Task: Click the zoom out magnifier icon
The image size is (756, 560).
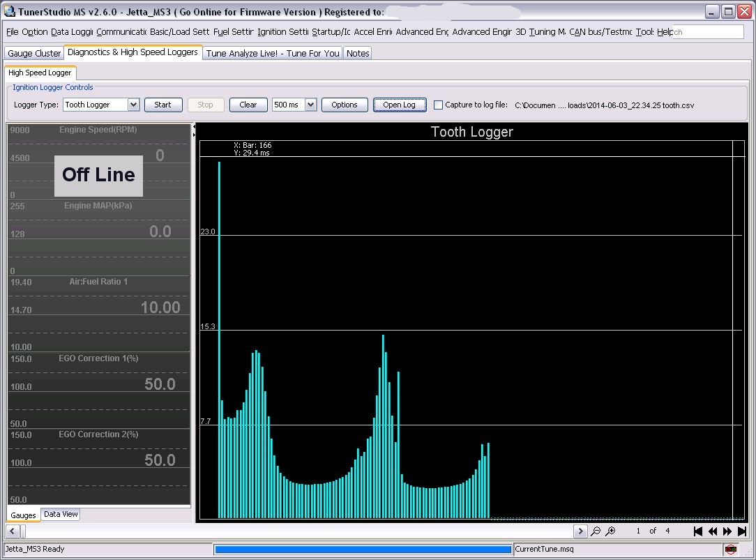Action: click(596, 531)
